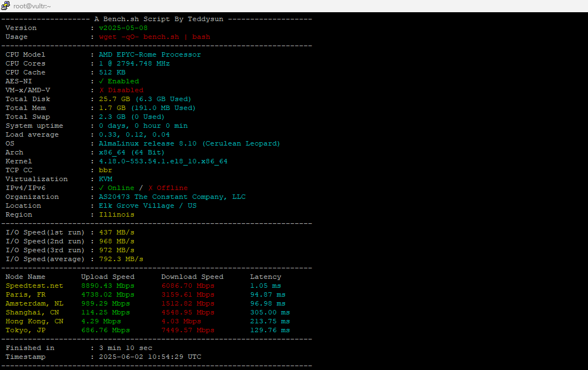This screenshot has width=588, height=370.
Task: Click the "Hong Kong, CN" node name
Action: 34,322
